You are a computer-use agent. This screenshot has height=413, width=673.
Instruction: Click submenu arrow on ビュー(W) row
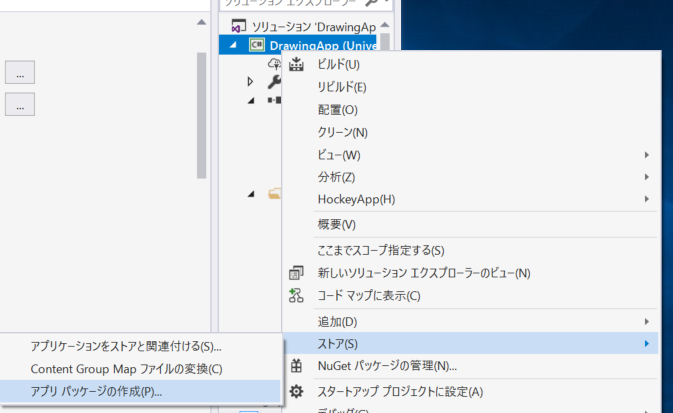point(646,155)
